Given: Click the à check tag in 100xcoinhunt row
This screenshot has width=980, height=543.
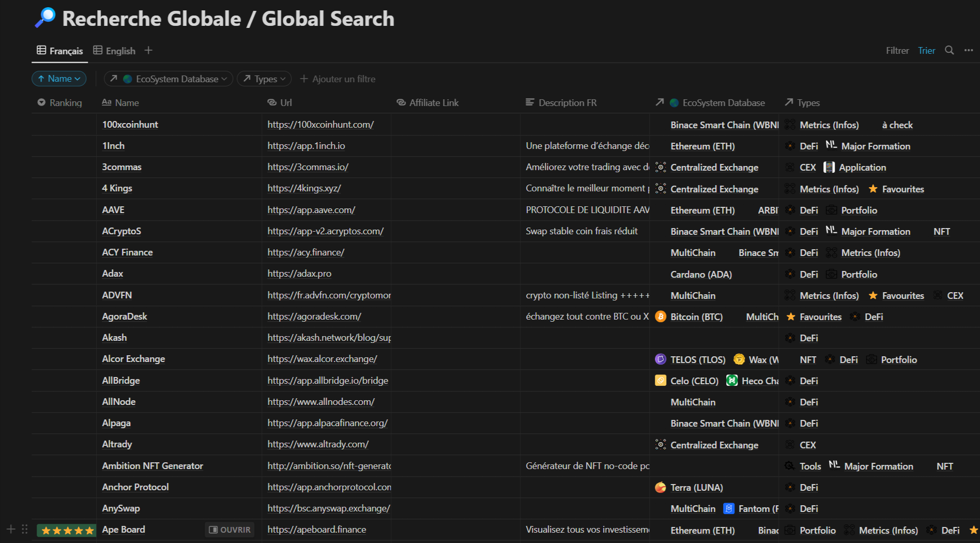Looking at the screenshot, I should coord(897,125).
